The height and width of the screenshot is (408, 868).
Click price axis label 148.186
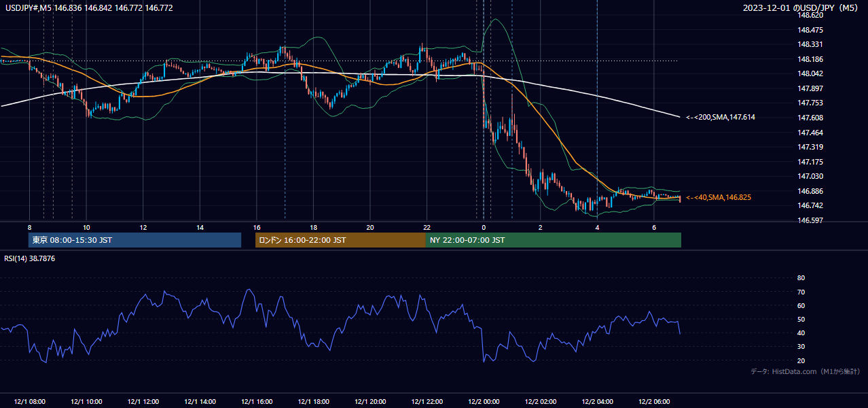(810, 60)
